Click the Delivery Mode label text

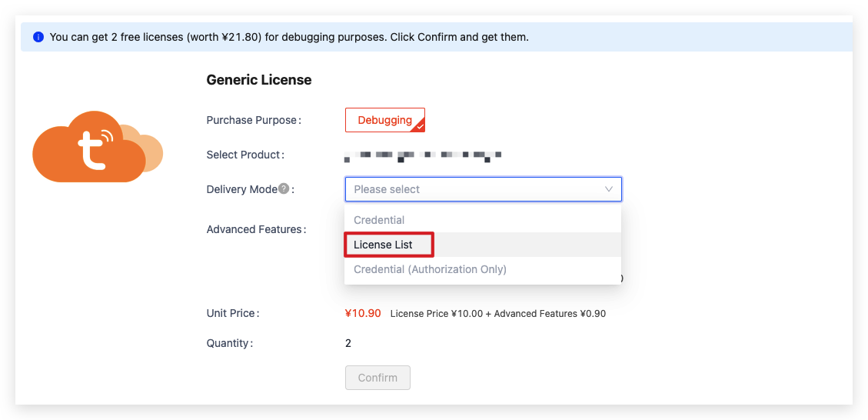pos(241,189)
